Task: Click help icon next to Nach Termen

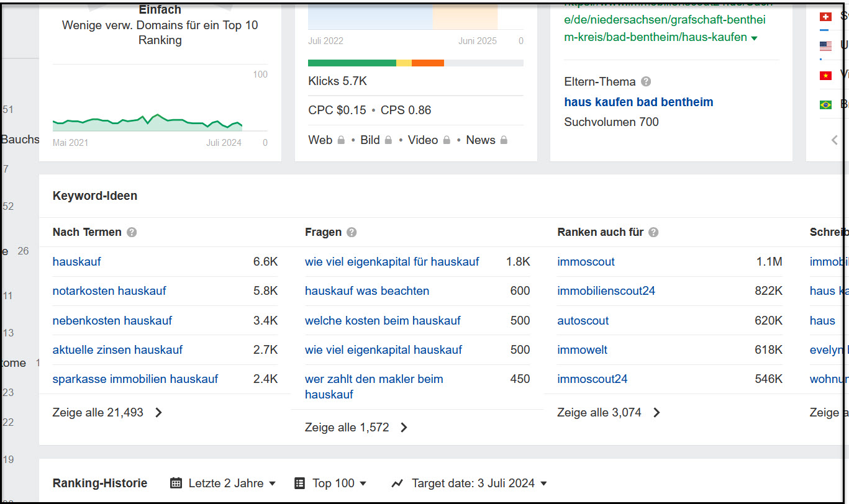Action: 132,232
